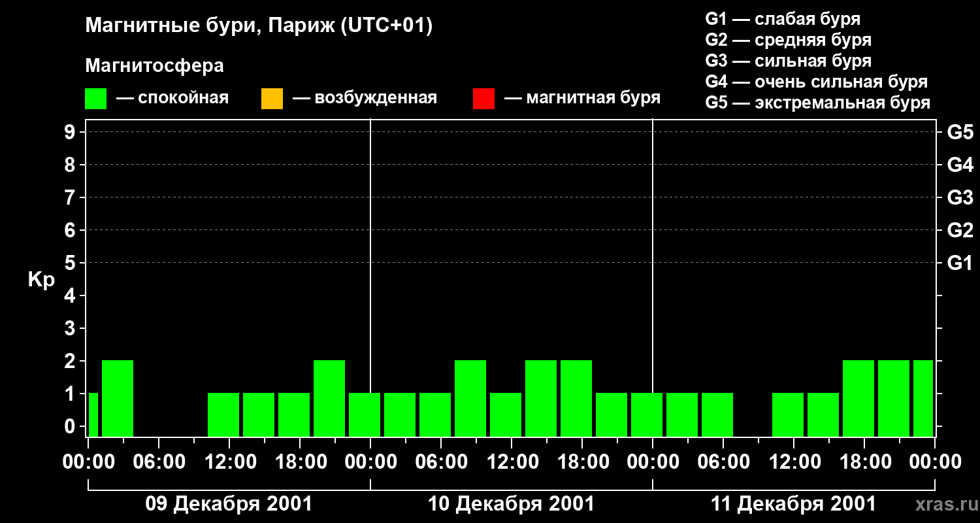Click the 12:00 time label above 11 Декабря

[x=794, y=462]
